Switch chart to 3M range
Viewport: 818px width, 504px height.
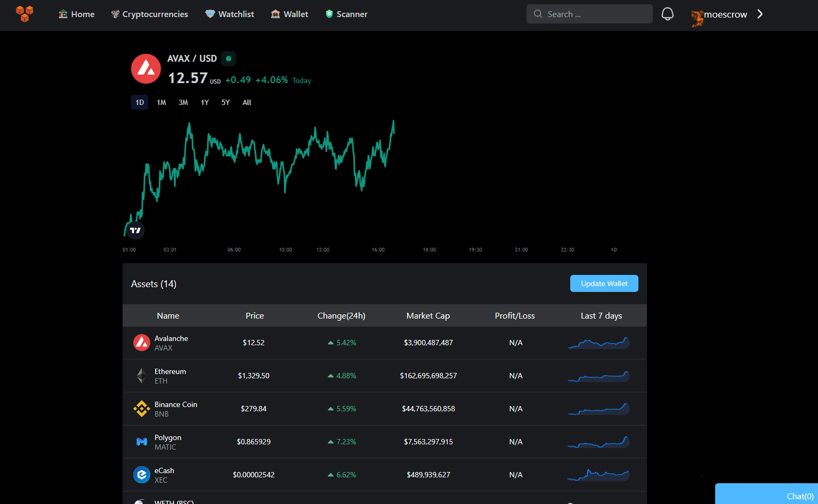tap(183, 102)
